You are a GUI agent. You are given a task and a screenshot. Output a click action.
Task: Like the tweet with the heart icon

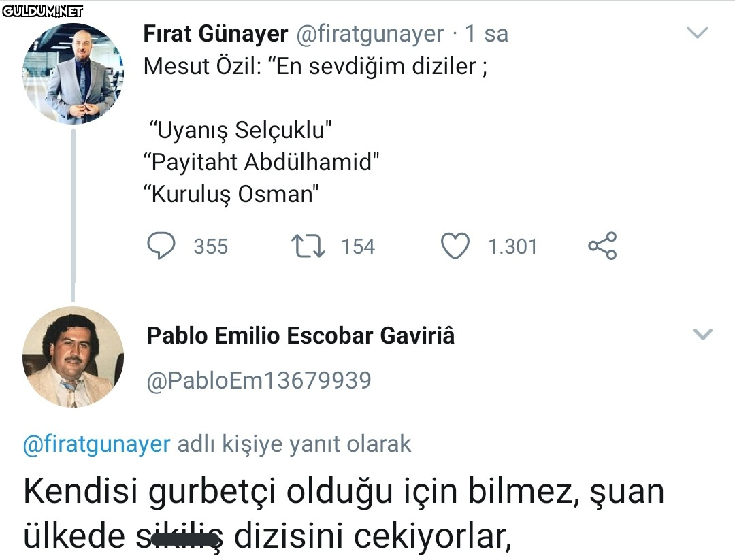point(455,246)
